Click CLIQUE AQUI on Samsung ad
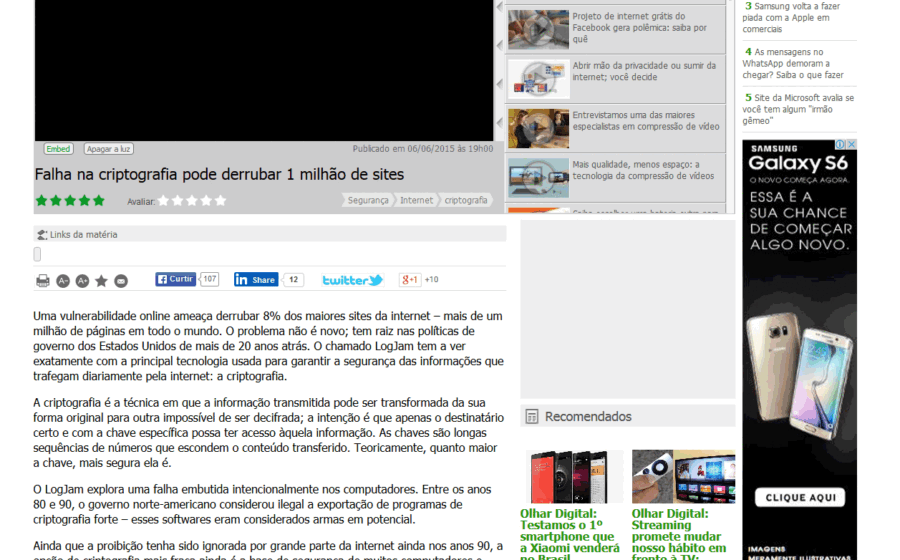 [800, 497]
